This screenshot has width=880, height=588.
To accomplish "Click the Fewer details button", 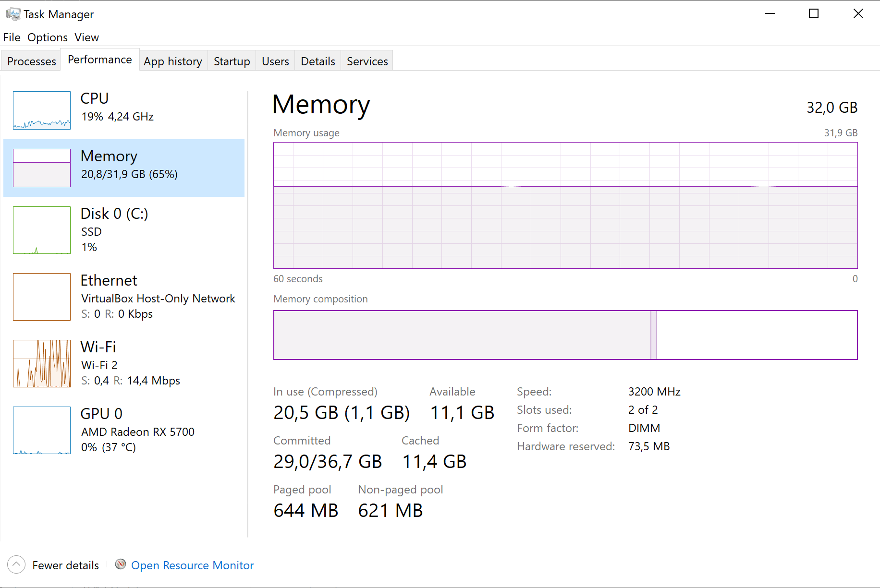I will [x=65, y=565].
